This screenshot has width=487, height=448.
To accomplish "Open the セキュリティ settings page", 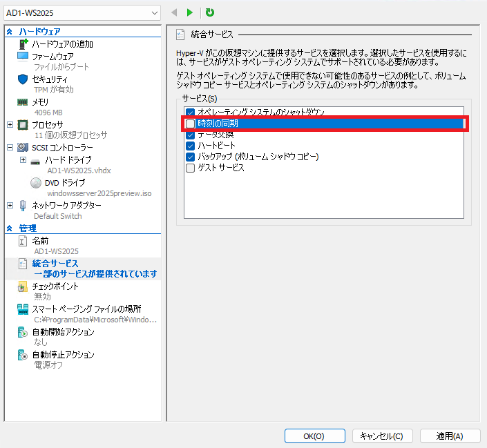I will pyautogui.click(x=50, y=79).
